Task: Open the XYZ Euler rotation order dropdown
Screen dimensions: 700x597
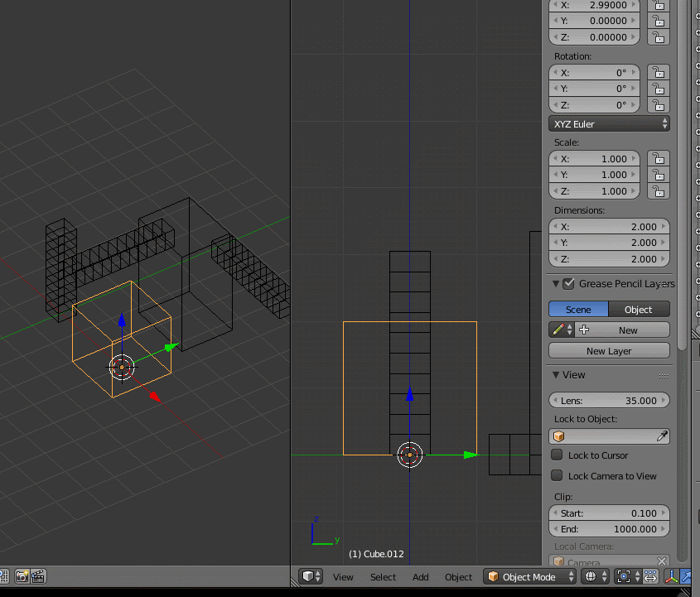Action: (609, 123)
